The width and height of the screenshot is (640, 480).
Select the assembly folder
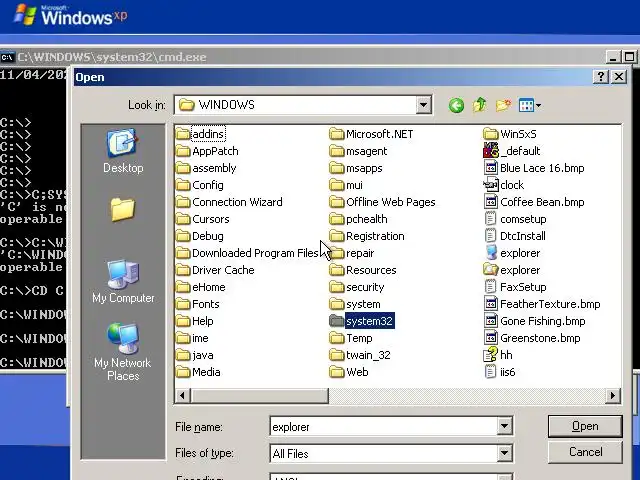[x=207, y=168]
